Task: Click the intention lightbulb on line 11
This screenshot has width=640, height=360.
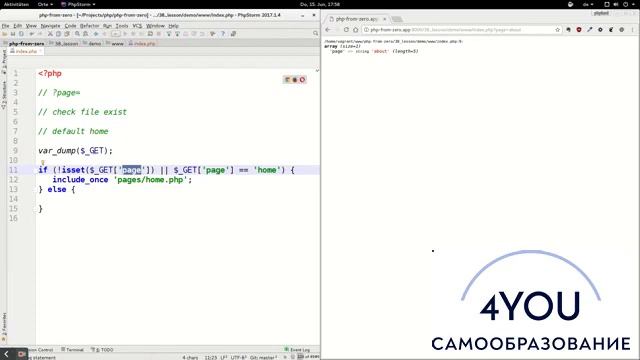Action: (42, 163)
